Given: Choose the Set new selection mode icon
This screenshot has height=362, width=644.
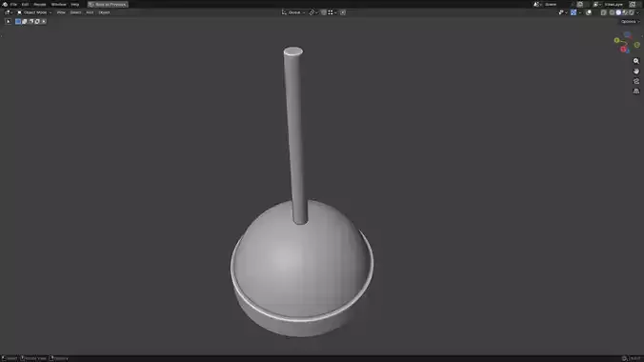Looking at the screenshot, I should [x=18, y=21].
